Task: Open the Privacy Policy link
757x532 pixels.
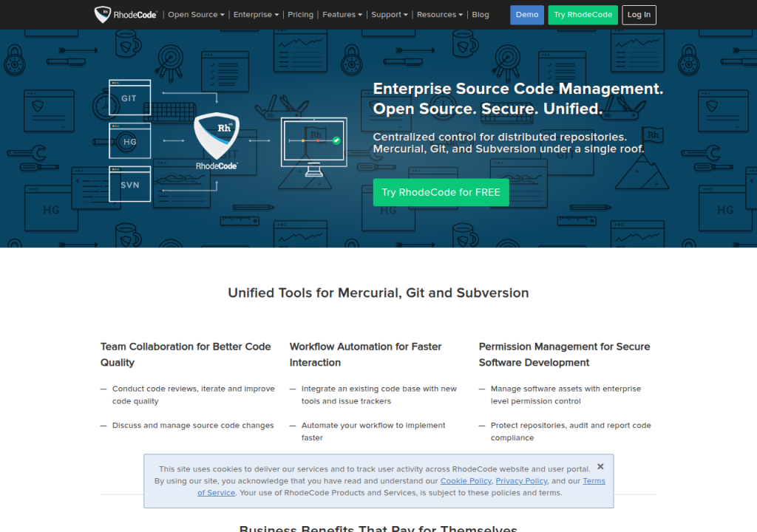Action: pyautogui.click(x=521, y=481)
